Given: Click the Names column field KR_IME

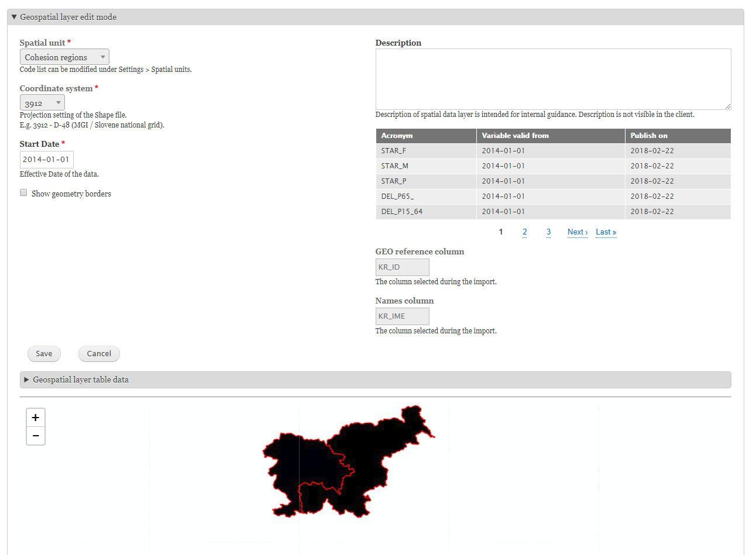Looking at the screenshot, I should point(403,316).
